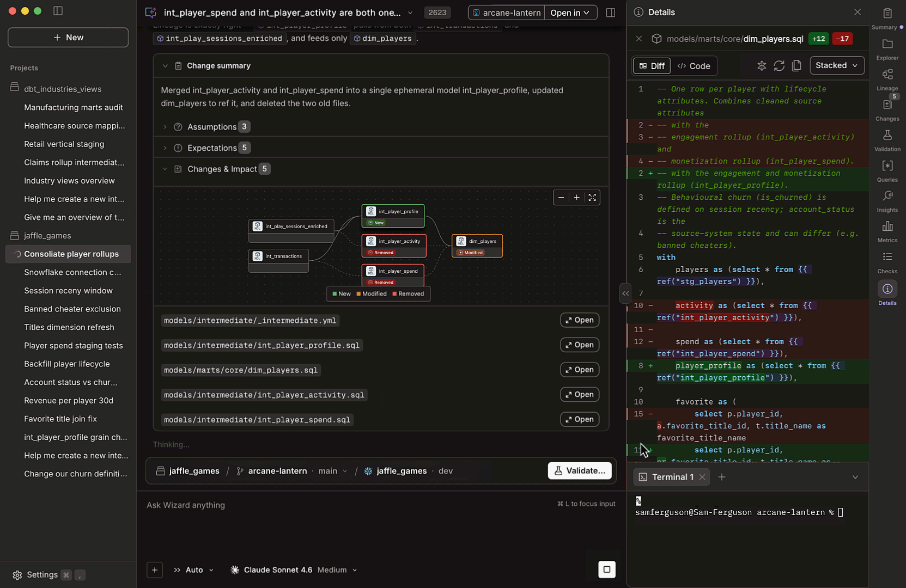Expand the Assumptions section

coord(165,127)
